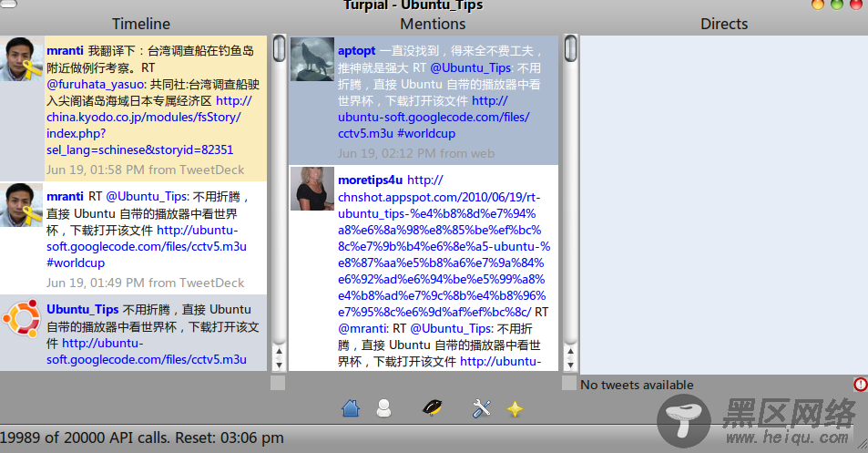Open @furuhata_yasuo mention link
Image resolution: width=868 pixels, height=453 pixels.
[97, 84]
